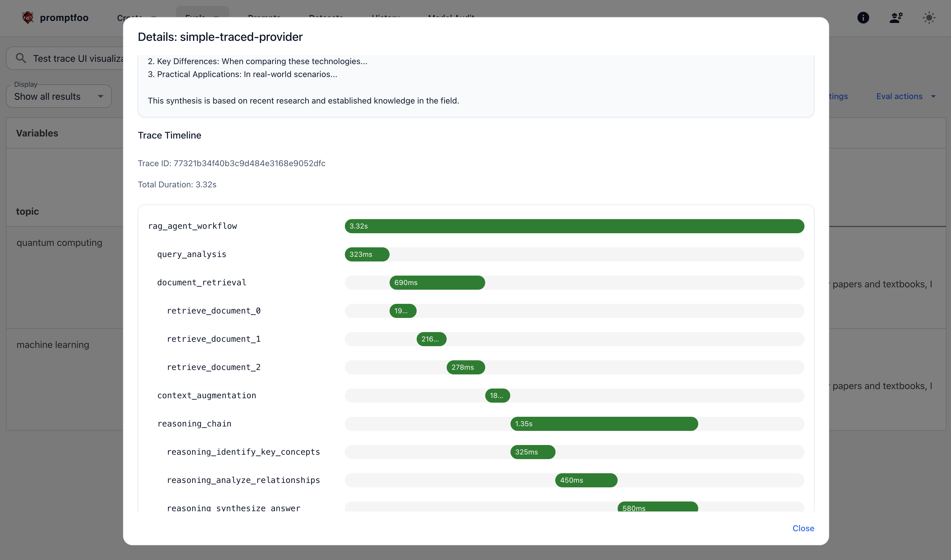Image resolution: width=951 pixels, height=560 pixels.
Task: Open Model Audit
Action: pyautogui.click(x=451, y=18)
